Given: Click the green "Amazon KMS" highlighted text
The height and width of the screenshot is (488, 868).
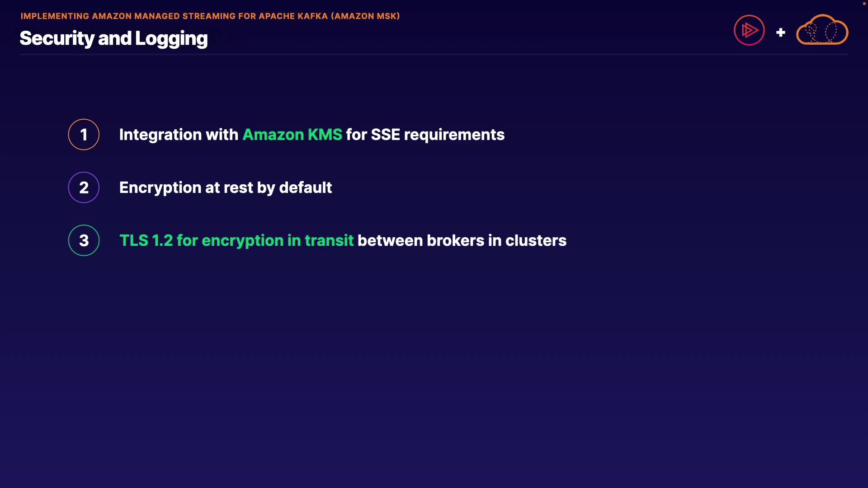Looking at the screenshot, I should [292, 135].
